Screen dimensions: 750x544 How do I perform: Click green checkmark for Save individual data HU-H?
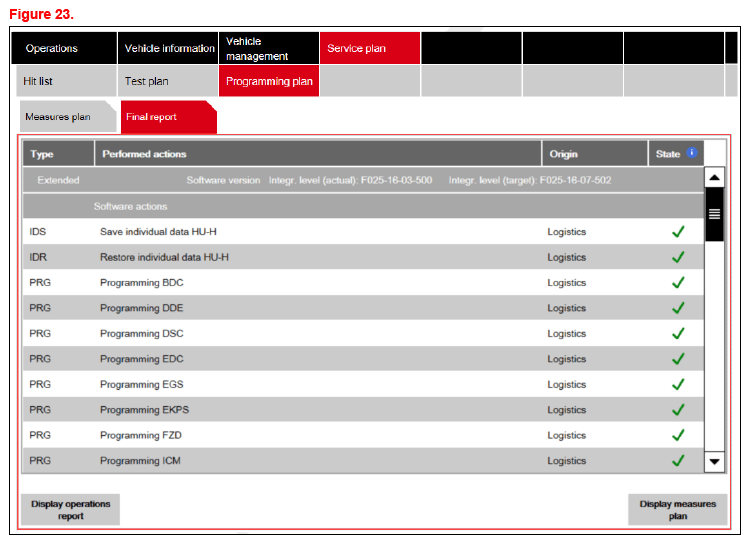click(x=678, y=232)
